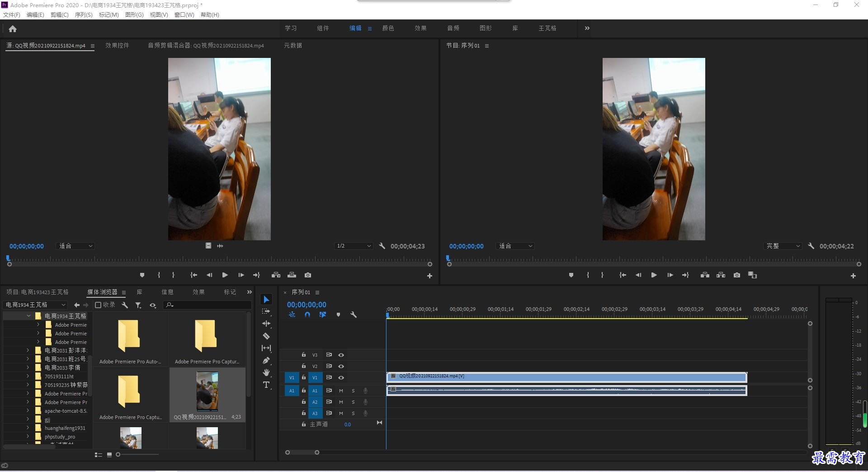Screen dimensions: 868x472
Task: Click Extract button in program monitor
Action: 721,275
